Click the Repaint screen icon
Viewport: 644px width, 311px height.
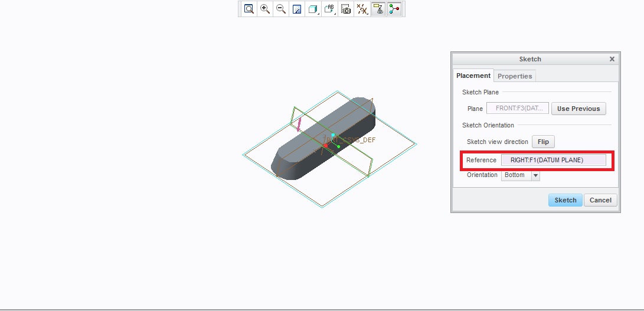297,9
